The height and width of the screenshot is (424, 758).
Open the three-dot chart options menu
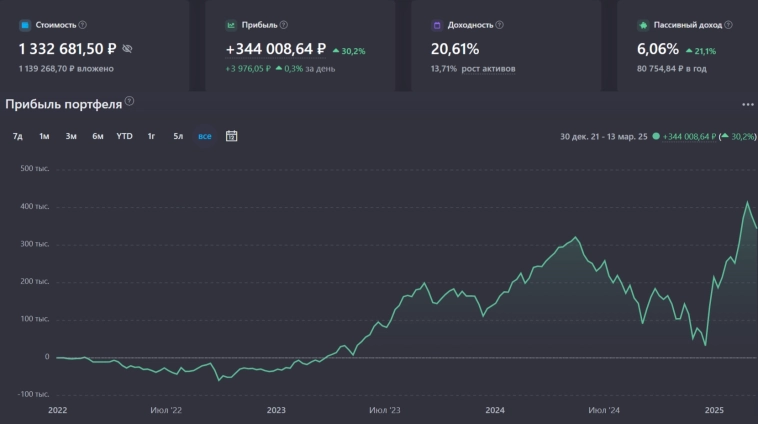747,104
